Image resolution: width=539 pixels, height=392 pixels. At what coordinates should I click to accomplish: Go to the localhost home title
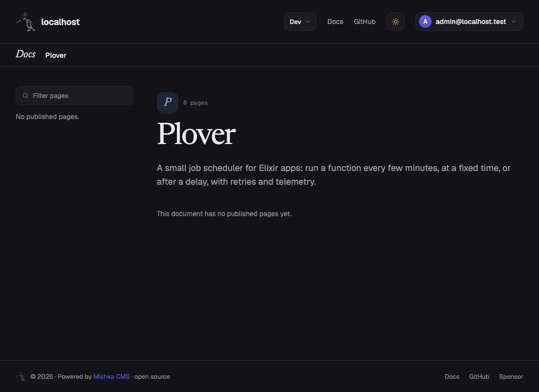click(60, 22)
